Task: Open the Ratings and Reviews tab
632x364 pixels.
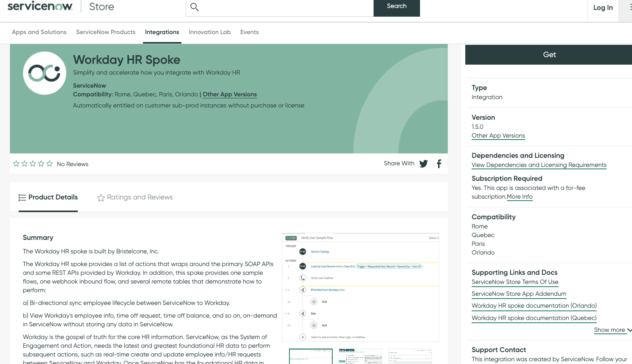Action: (135, 197)
